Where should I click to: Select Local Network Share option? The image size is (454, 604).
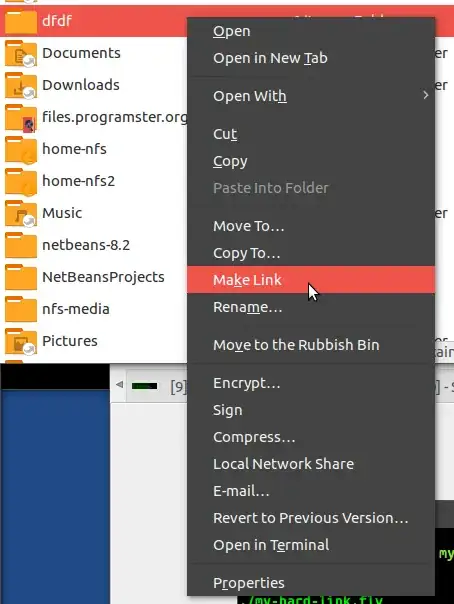311,464
